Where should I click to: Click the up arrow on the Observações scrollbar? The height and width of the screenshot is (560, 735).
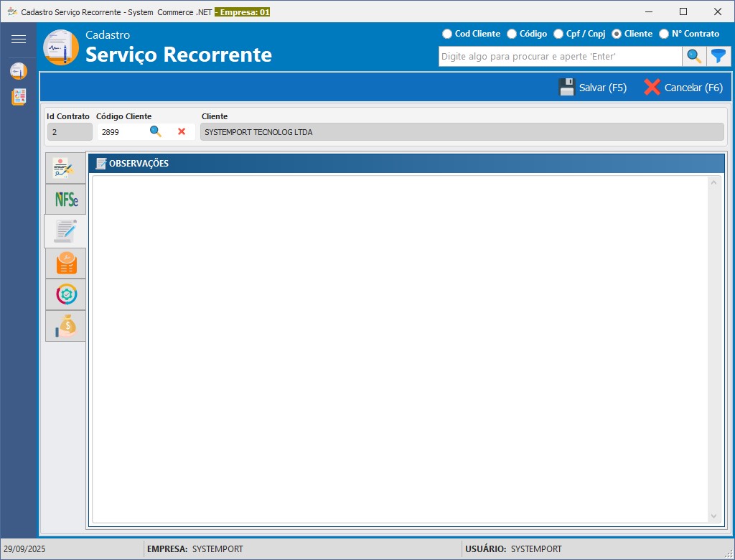tap(714, 182)
